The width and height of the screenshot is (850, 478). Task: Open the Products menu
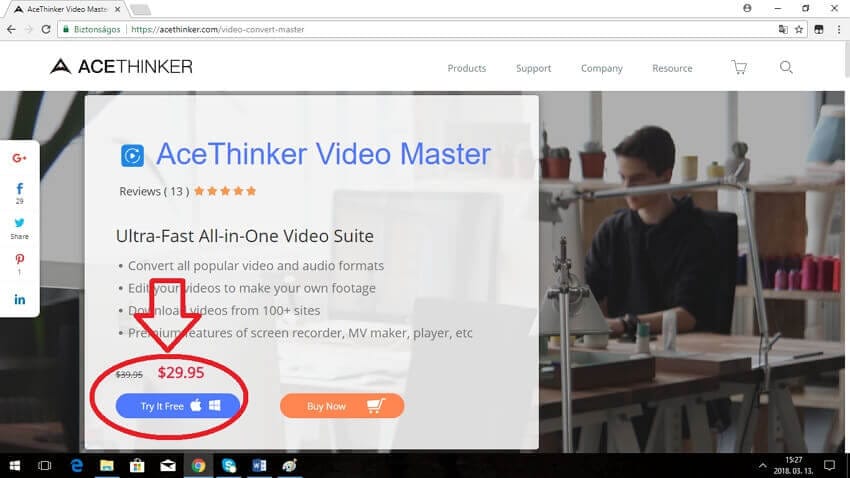467,68
